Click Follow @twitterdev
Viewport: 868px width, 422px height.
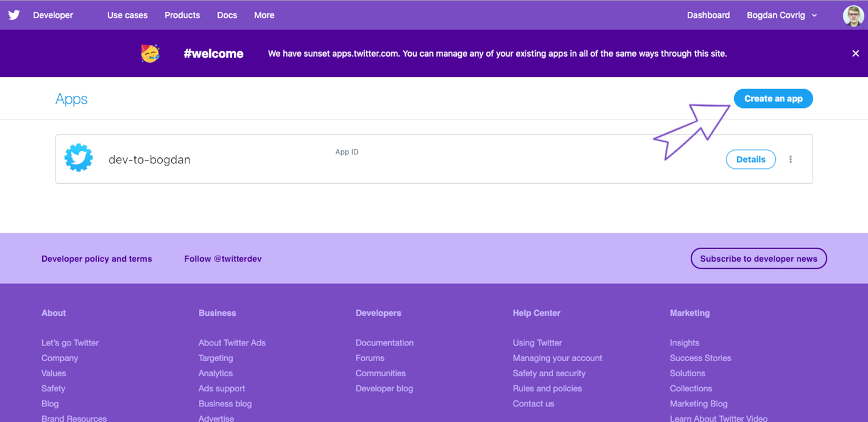pos(223,259)
